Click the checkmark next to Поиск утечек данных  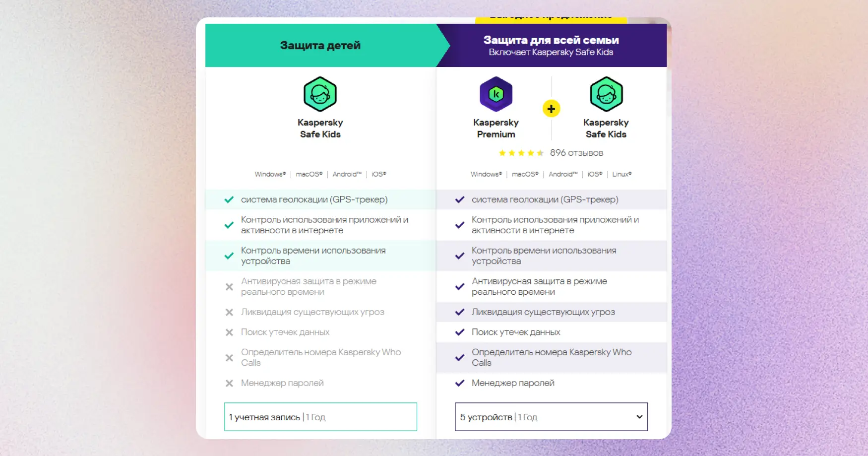click(459, 332)
